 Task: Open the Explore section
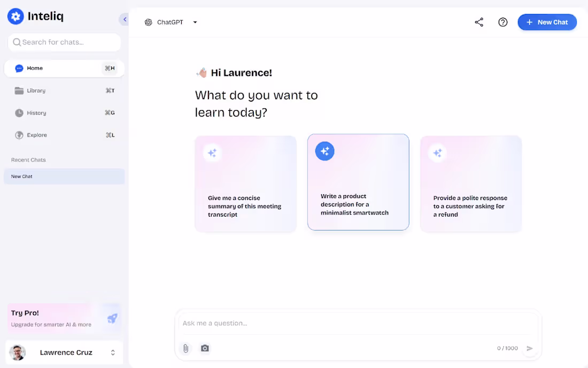[37, 135]
